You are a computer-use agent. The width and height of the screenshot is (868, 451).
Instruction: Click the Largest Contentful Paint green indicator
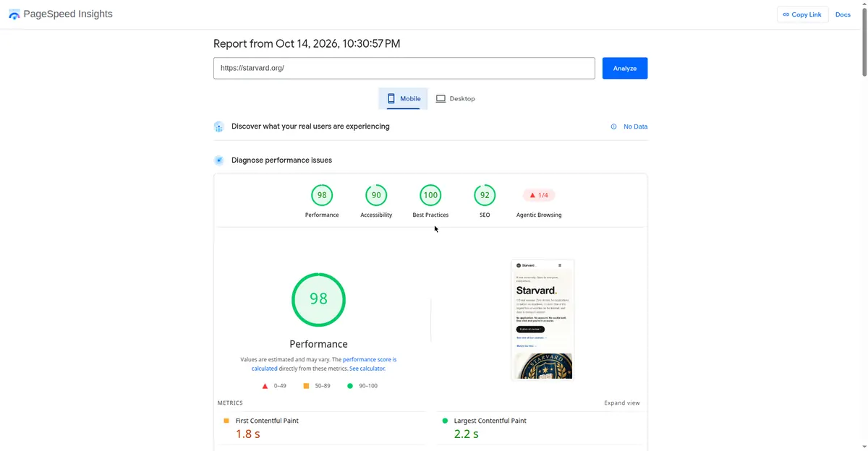coord(445,421)
